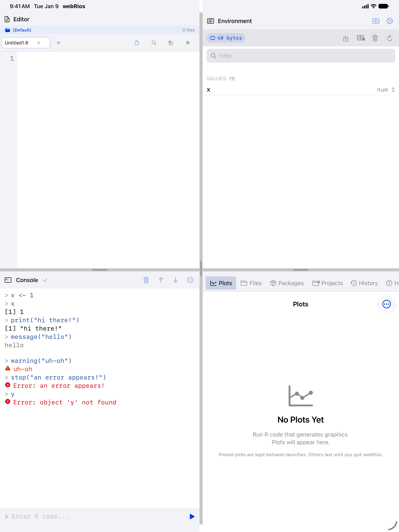The width and height of the screenshot is (399, 532).
Task: Click line 1 in the editor gutter
Action: 12,58
